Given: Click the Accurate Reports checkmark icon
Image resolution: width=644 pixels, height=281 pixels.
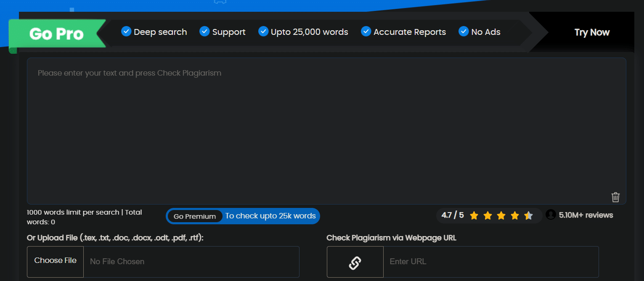Looking at the screenshot, I should 366,32.
